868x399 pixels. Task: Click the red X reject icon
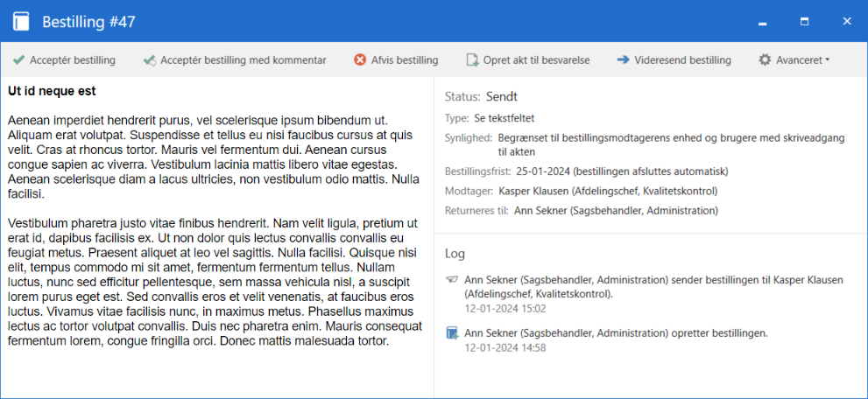click(x=360, y=60)
